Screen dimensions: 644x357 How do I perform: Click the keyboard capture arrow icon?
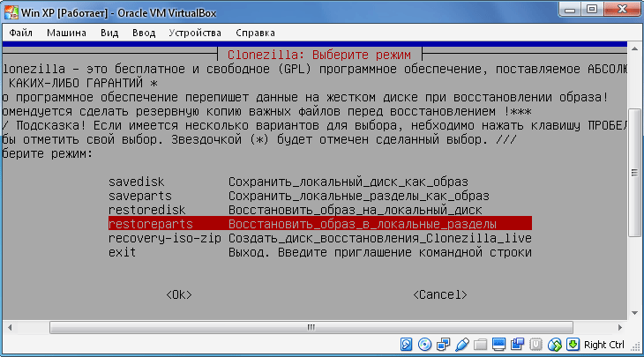tap(572, 344)
